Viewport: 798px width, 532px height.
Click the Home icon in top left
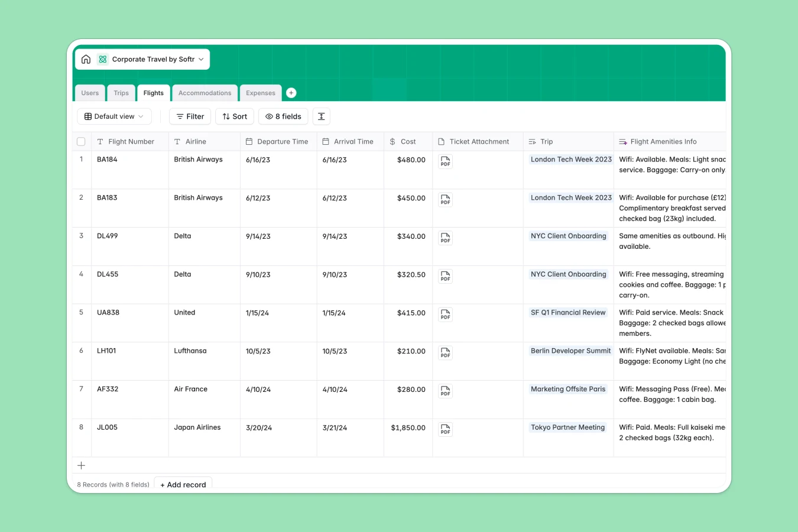[86, 59]
